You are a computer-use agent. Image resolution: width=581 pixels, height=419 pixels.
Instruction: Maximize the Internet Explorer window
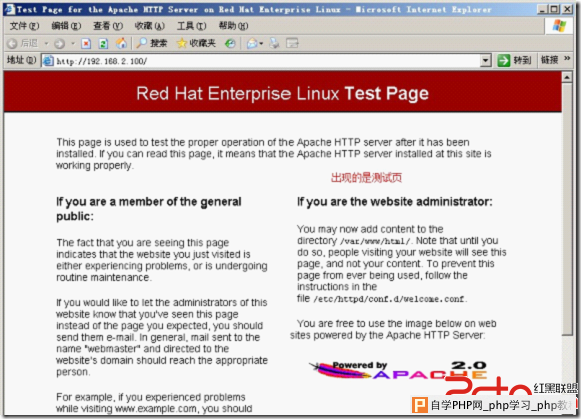click(x=555, y=9)
